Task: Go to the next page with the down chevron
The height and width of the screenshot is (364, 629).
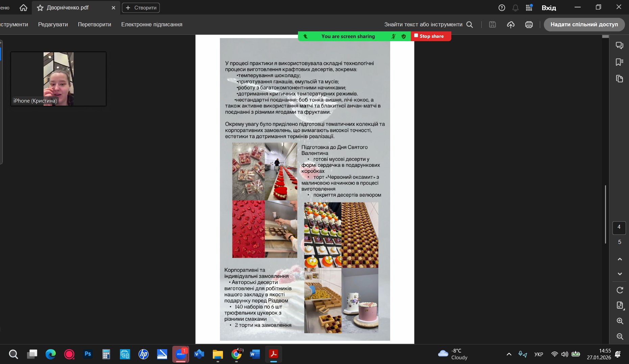Action: pos(620,274)
